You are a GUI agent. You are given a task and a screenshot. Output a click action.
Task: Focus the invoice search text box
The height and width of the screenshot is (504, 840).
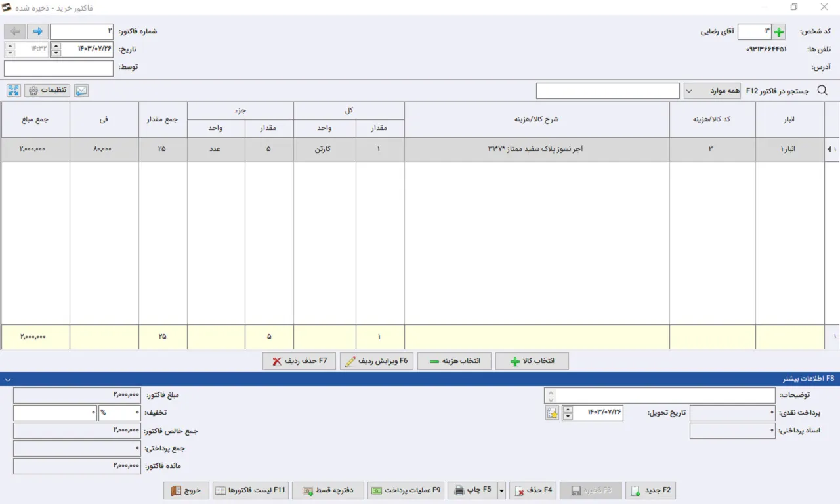608,91
